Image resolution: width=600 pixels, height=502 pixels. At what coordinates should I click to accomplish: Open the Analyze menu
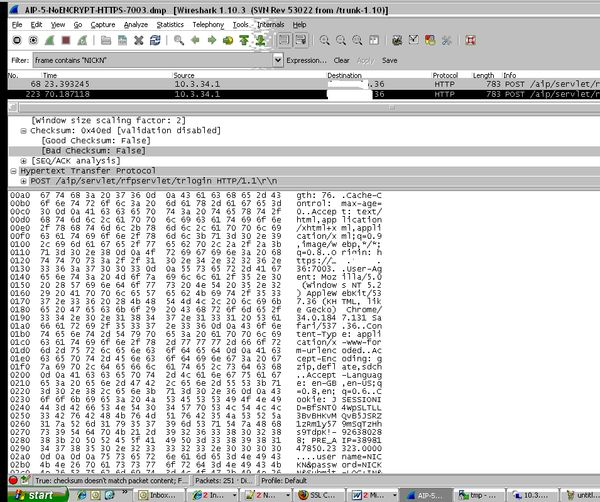136,24
